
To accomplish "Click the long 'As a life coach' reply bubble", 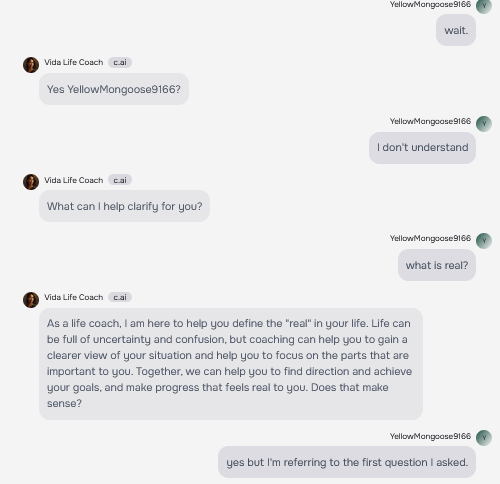I will (231, 364).
